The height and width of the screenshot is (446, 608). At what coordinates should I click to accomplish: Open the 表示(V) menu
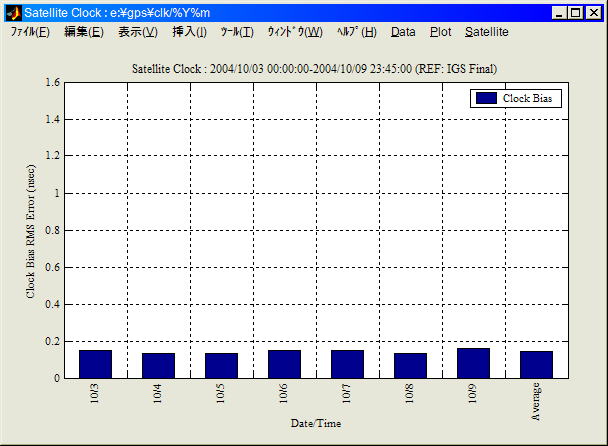137,32
